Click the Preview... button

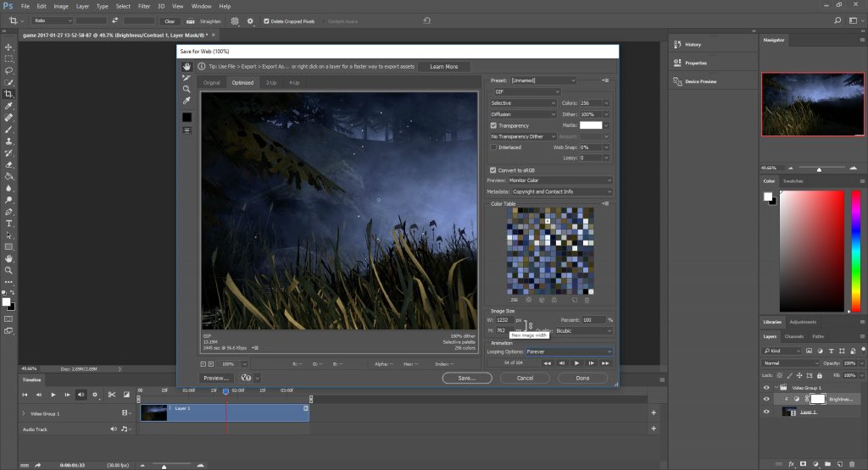(x=216, y=379)
